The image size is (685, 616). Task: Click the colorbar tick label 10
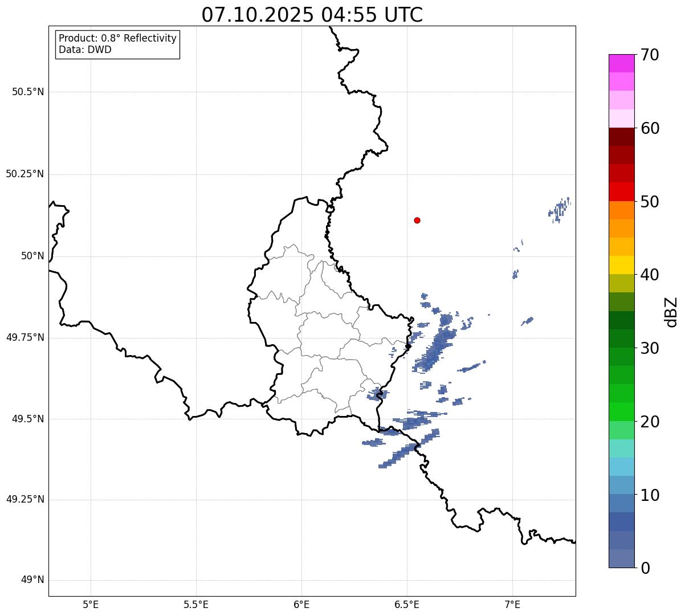click(x=649, y=495)
